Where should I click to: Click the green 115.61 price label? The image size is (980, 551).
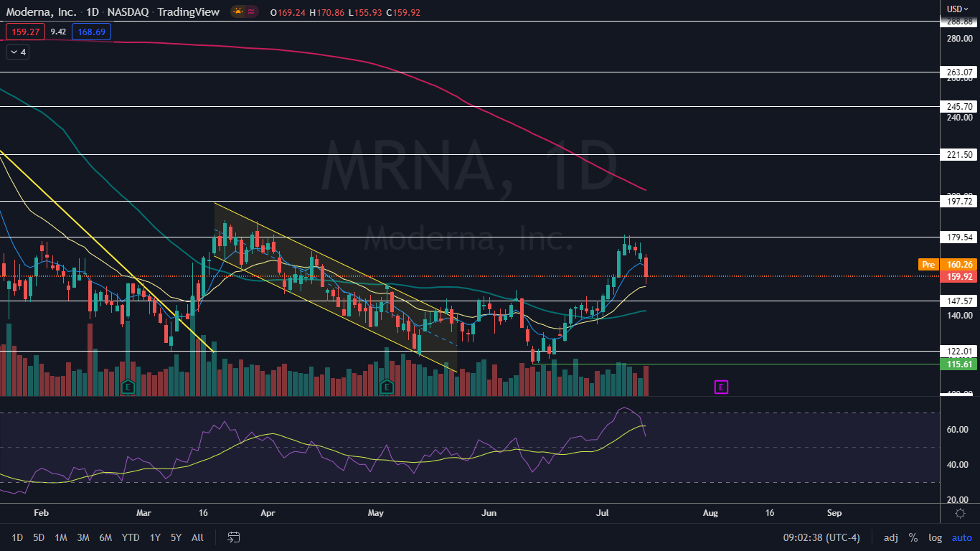[959, 364]
